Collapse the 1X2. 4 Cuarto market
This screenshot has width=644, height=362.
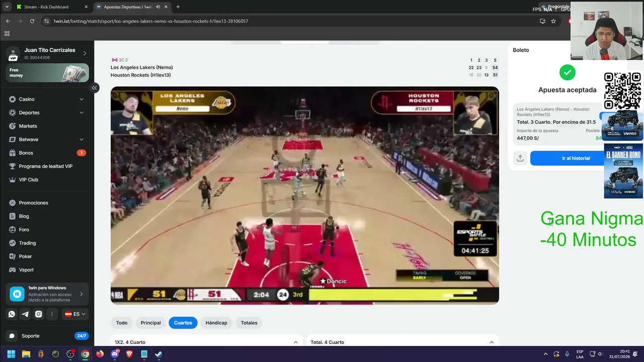coord(295,342)
